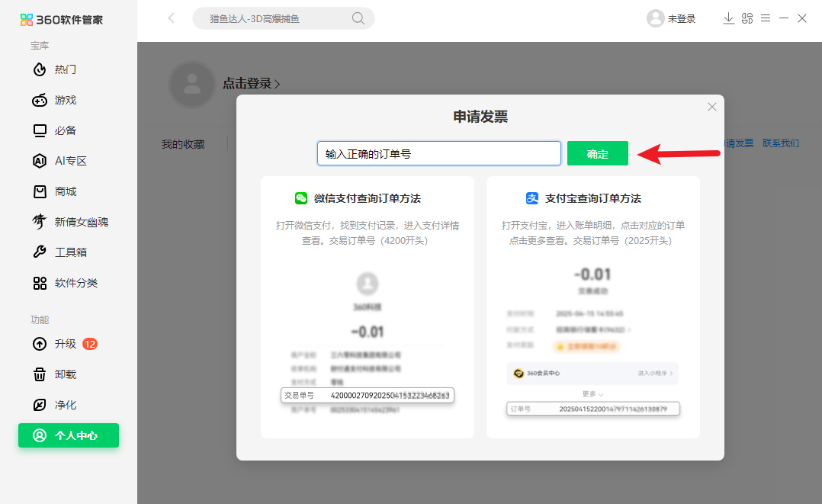822x504 pixels.
Task: Close the 申请发票 dialog
Action: [x=712, y=107]
